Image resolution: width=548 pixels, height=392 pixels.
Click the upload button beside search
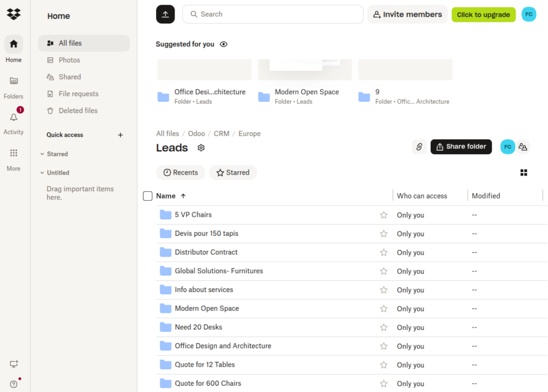click(x=165, y=15)
